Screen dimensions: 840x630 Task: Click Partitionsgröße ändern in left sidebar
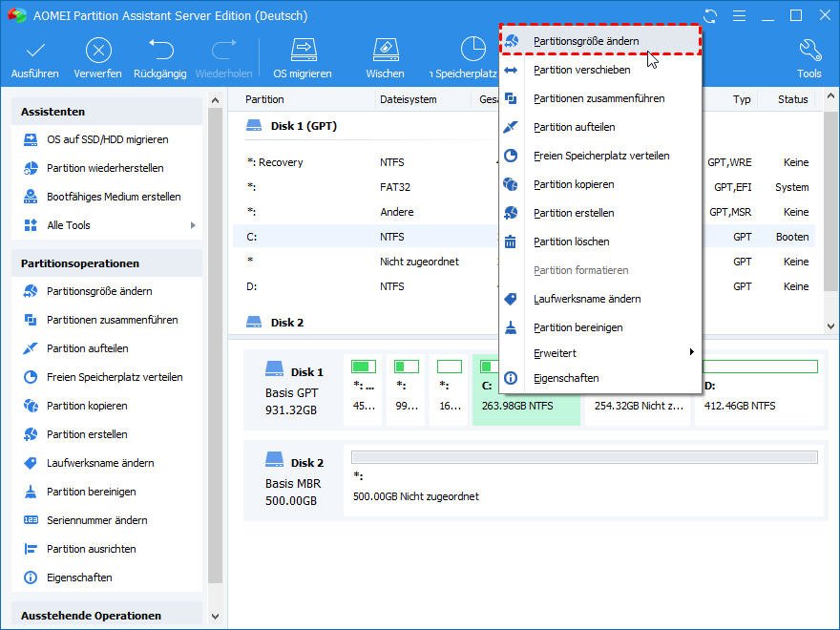point(107,291)
